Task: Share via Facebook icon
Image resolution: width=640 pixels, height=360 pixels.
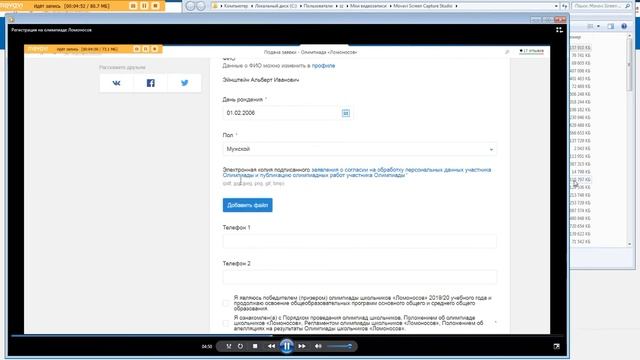Action: [x=151, y=83]
